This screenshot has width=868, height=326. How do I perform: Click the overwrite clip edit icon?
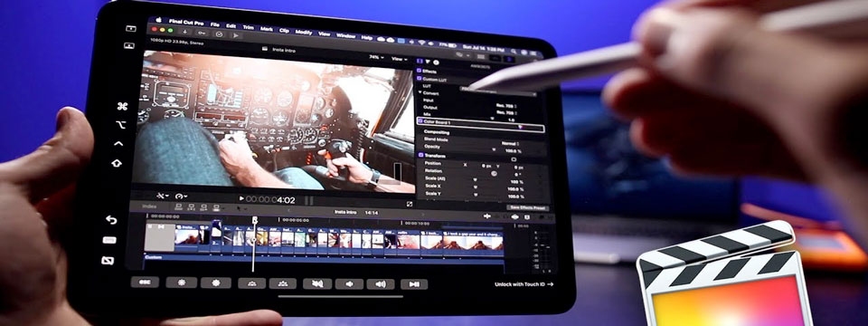point(216,209)
